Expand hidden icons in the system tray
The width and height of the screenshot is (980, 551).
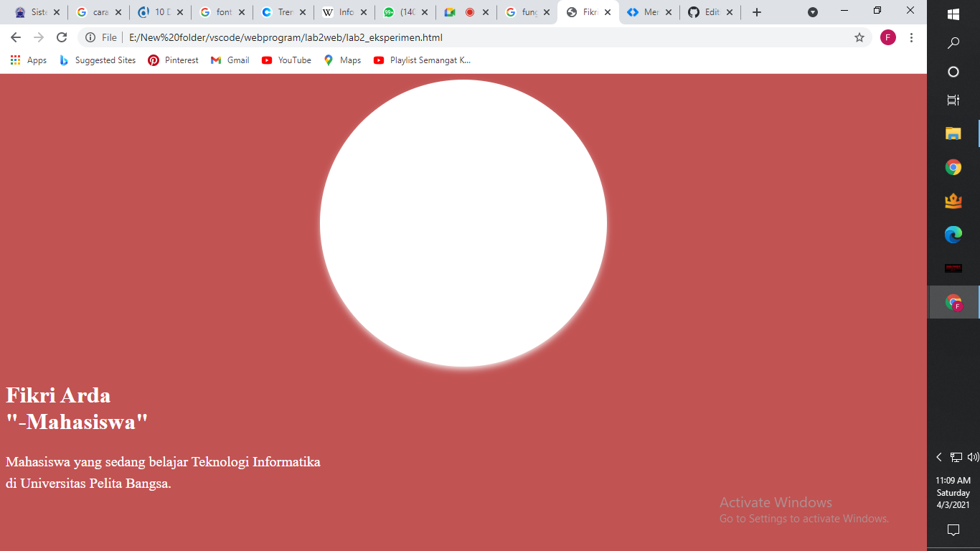(938, 456)
